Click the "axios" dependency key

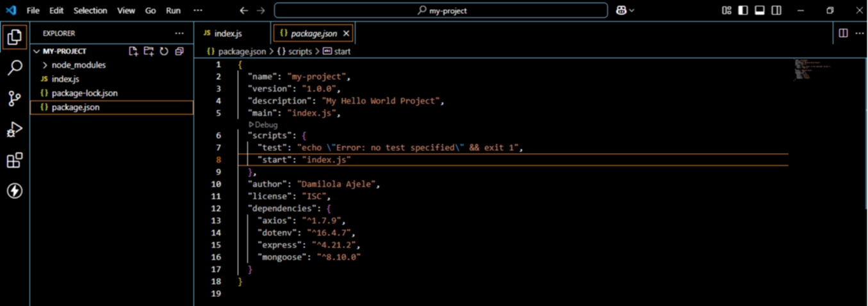275,220
